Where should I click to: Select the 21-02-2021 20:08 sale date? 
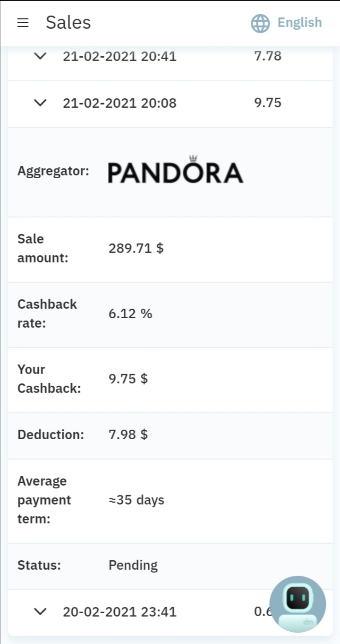119,103
